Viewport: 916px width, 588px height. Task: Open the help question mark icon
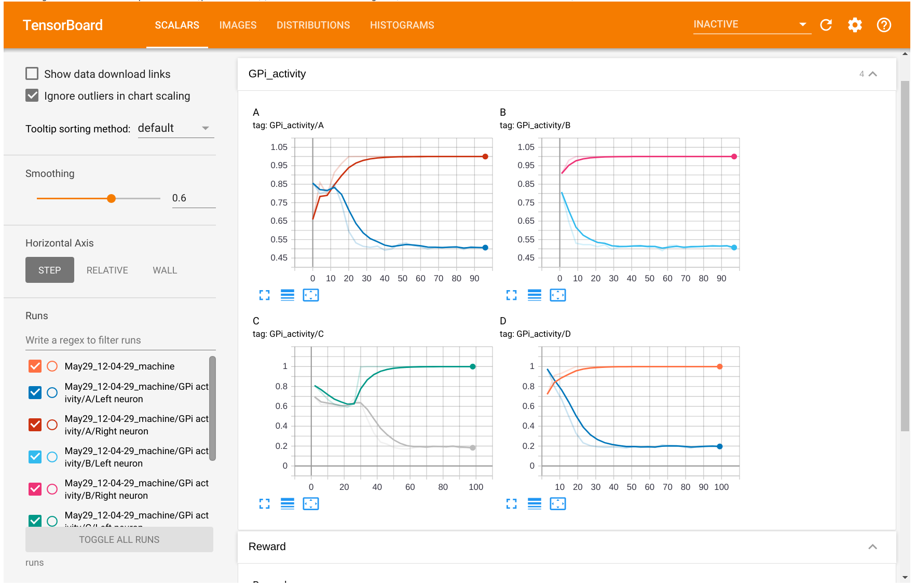click(884, 25)
